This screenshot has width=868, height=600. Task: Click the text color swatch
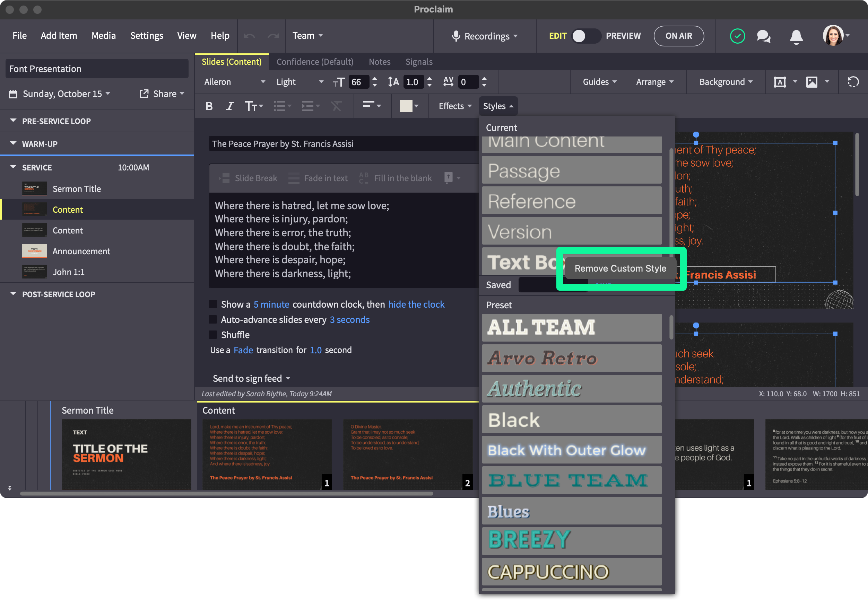pos(406,106)
